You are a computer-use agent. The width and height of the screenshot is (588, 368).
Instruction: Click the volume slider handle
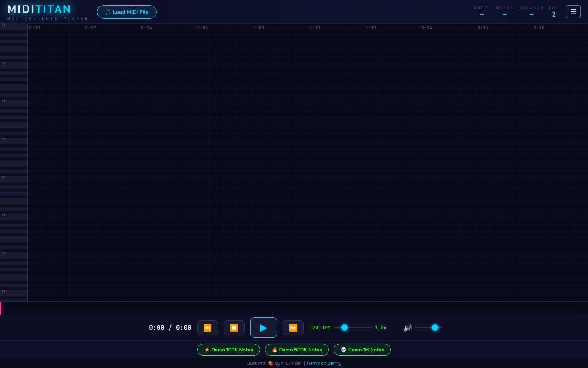(435, 328)
